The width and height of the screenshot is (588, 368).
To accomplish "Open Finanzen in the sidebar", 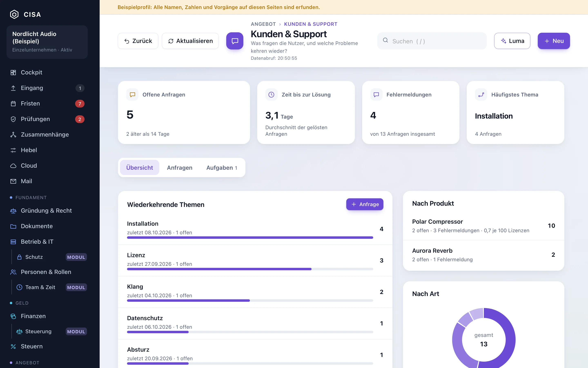I will coord(47,316).
